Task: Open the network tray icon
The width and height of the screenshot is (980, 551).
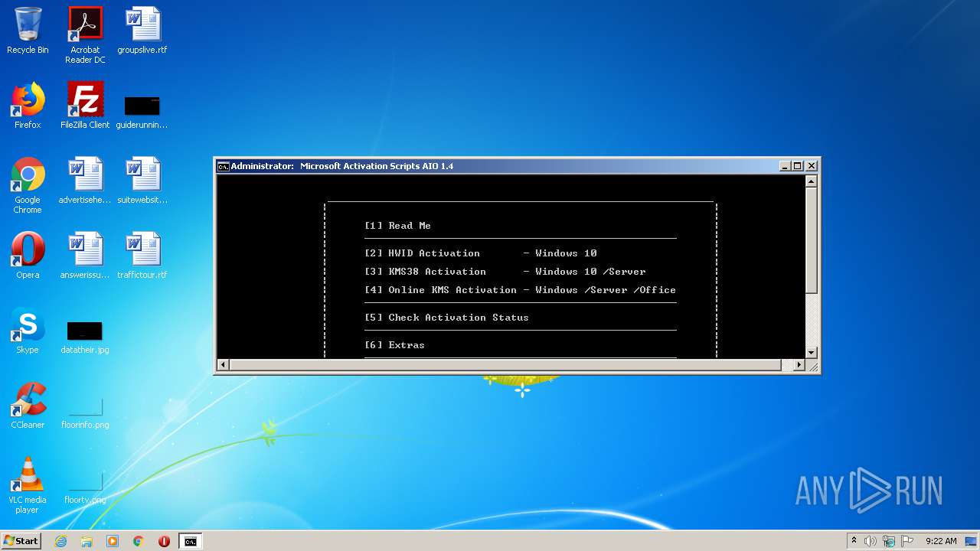Action: pos(889,541)
